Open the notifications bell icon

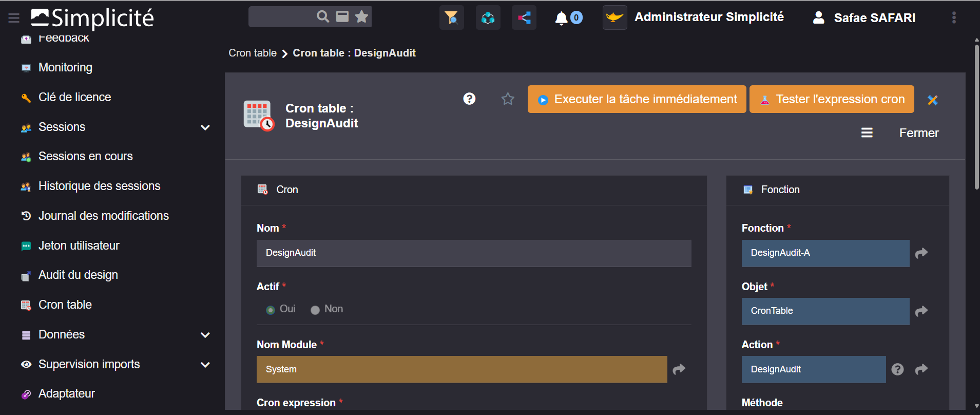[562, 18]
